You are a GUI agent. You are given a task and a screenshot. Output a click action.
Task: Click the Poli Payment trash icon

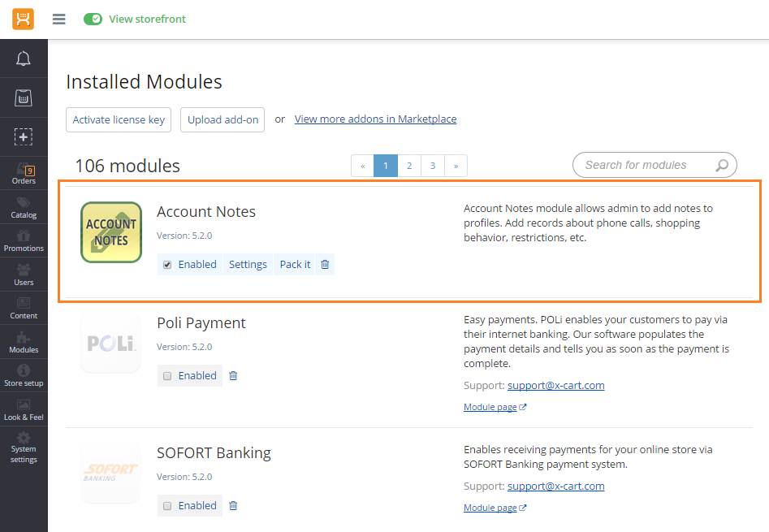click(x=233, y=375)
